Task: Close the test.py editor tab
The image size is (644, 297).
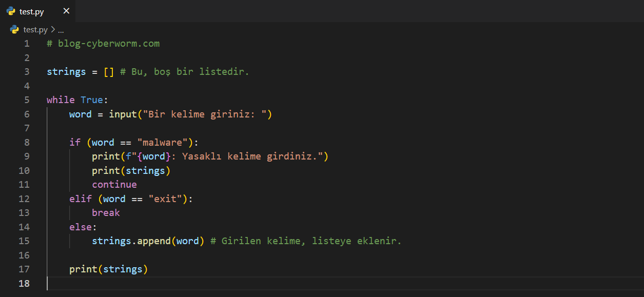Action: (x=66, y=11)
